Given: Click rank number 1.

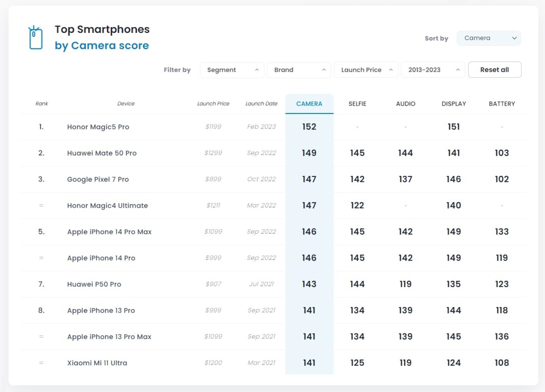Looking at the screenshot, I should (41, 127).
